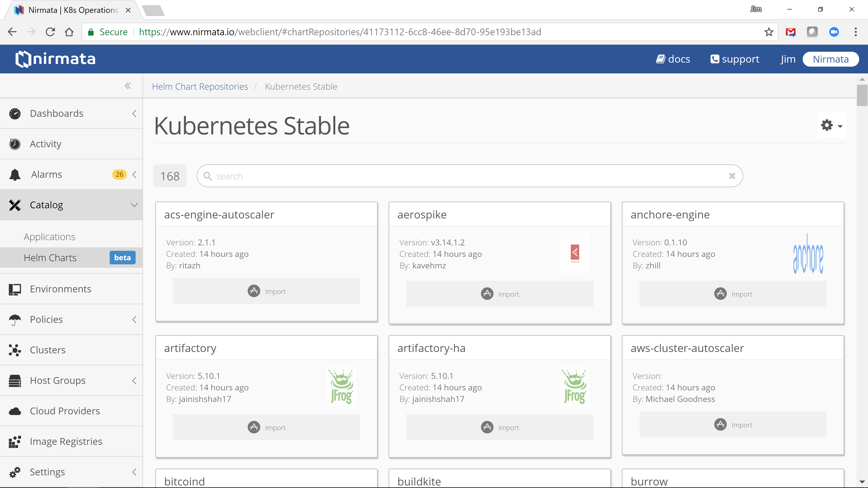The width and height of the screenshot is (868, 488).
Task: Expand the Host Groups submenu chevron
Action: [134, 380]
